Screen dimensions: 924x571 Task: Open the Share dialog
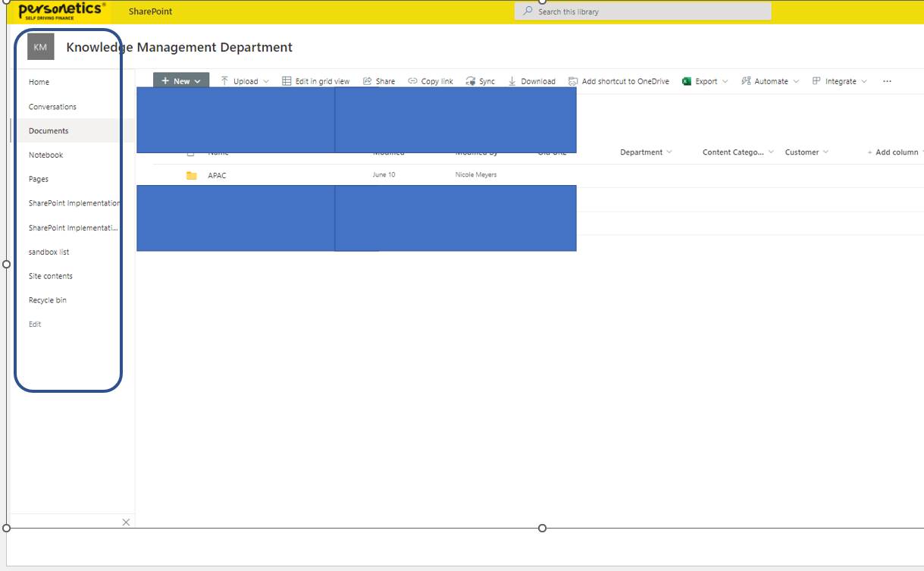[x=379, y=81]
